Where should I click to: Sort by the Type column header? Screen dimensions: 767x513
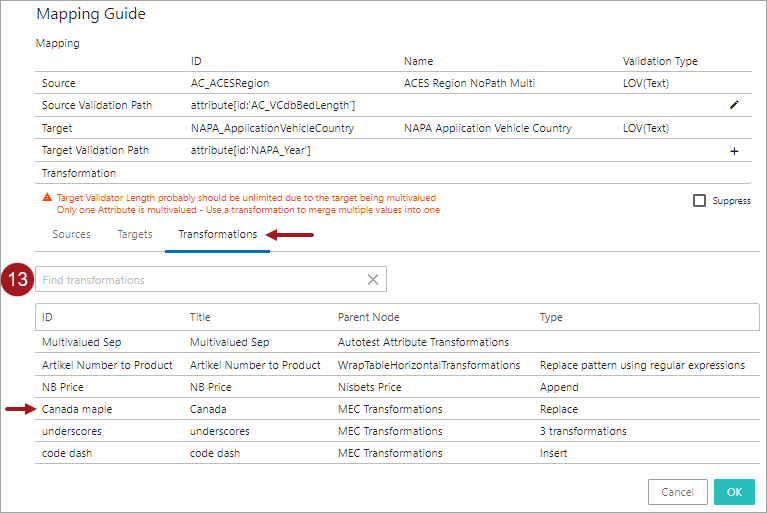(x=551, y=317)
